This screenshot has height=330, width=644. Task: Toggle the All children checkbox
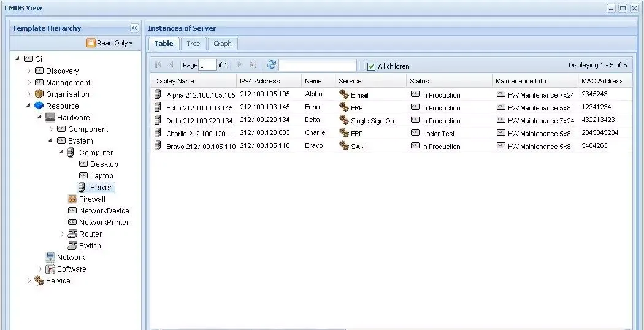pos(371,66)
